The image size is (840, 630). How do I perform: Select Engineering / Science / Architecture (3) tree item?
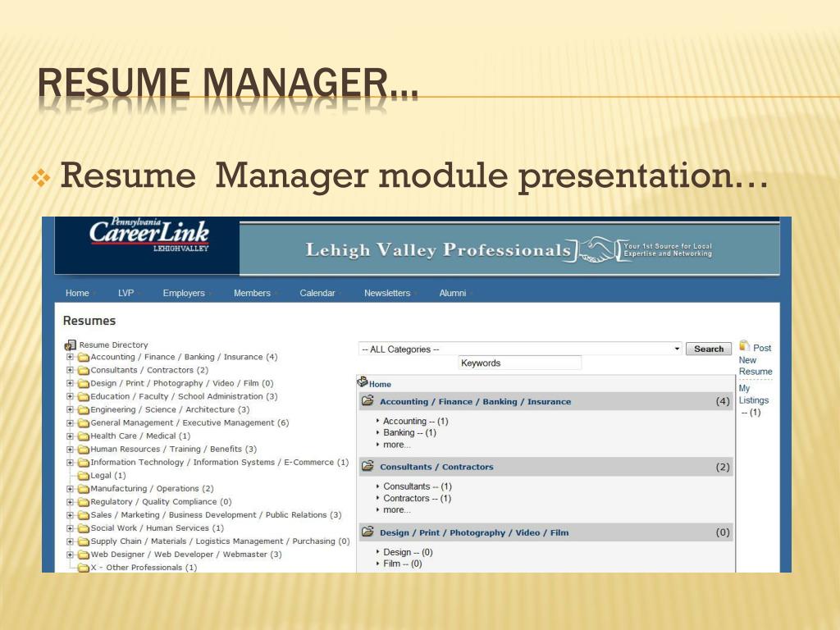click(170, 409)
